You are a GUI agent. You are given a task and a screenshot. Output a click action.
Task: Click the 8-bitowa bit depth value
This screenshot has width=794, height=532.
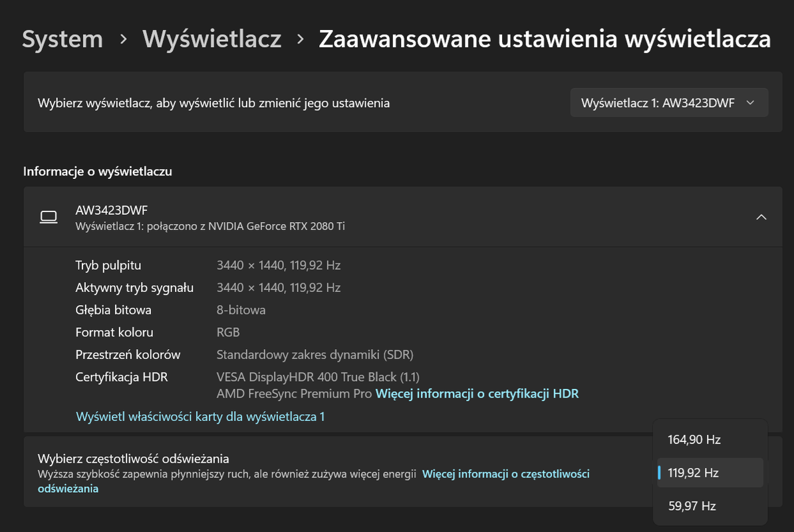coord(241,310)
